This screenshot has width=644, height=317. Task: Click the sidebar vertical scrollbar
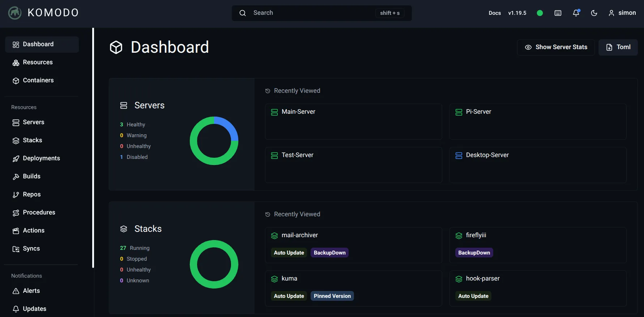(93, 148)
